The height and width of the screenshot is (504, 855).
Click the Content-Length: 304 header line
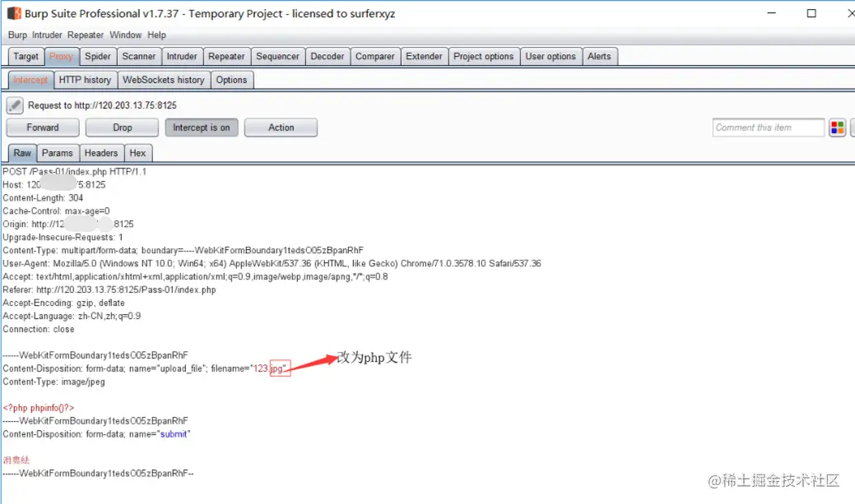[43, 198]
